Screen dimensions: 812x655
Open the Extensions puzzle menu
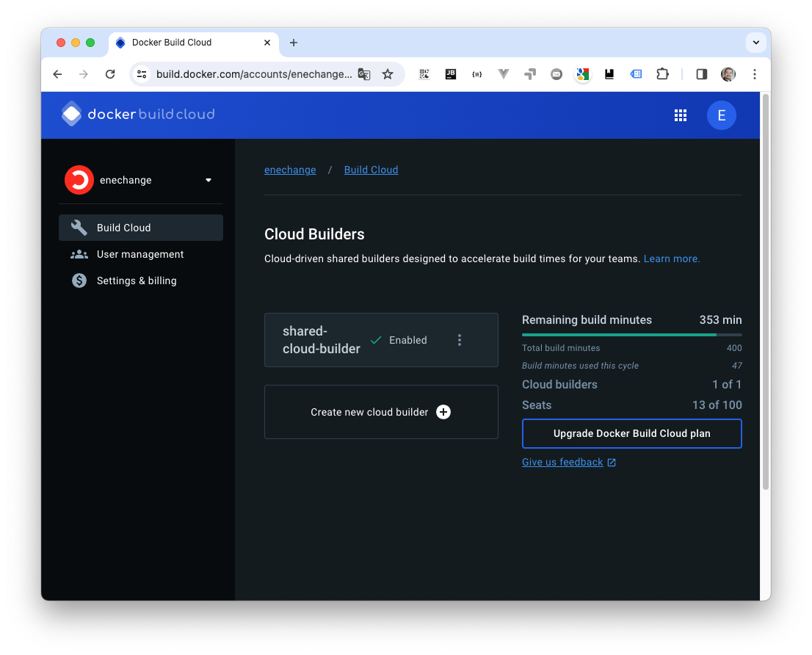(x=662, y=74)
